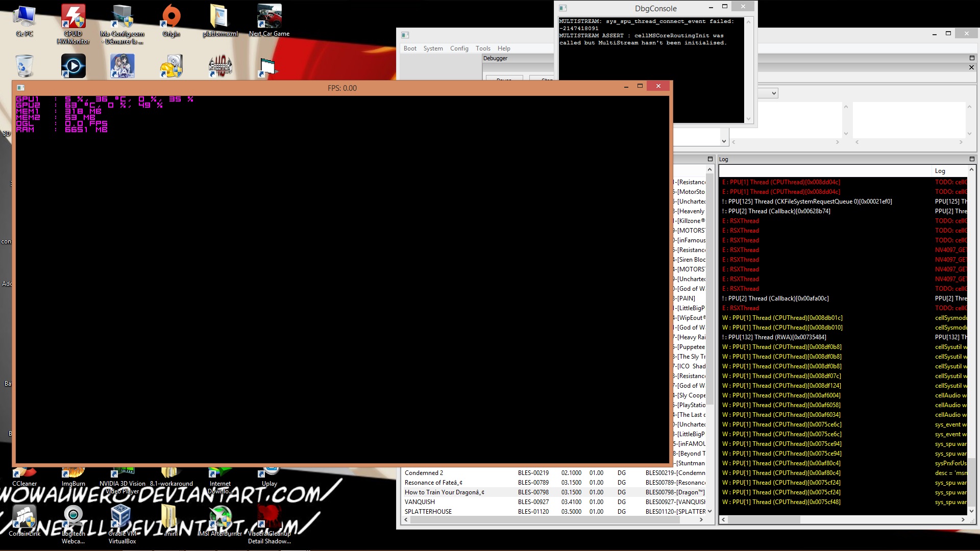Expand the debugger combo box dropdown
980x551 pixels.
[774, 93]
